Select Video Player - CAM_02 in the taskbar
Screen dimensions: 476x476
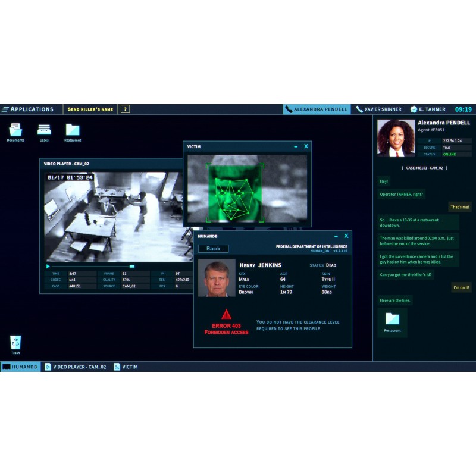pyautogui.click(x=75, y=367)
